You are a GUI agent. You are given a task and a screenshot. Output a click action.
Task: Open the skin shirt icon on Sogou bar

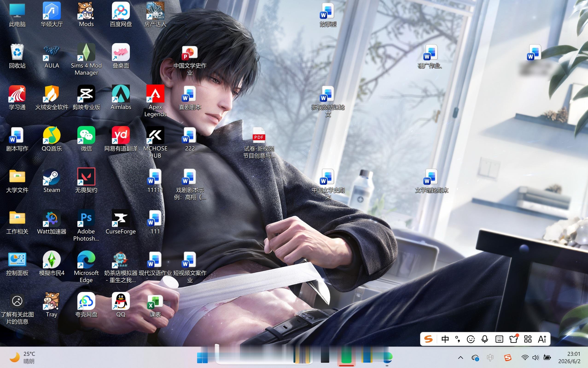(x=514, y=339)
